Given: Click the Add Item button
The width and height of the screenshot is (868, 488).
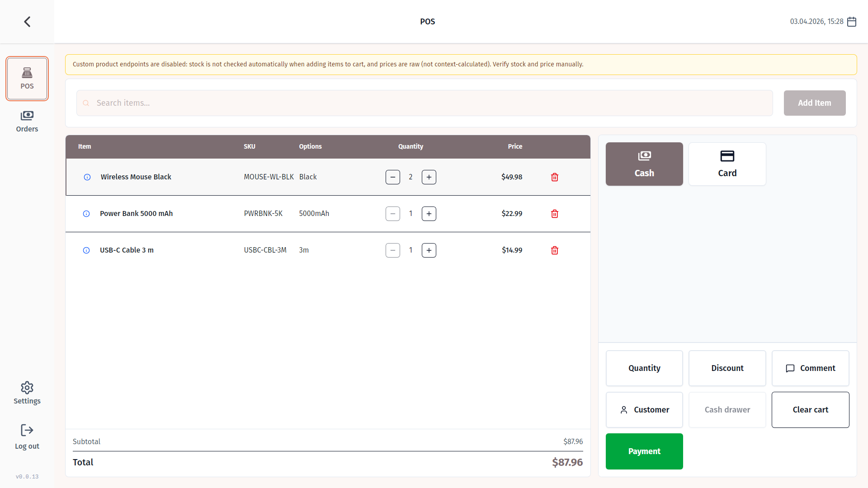Looking at the screenshot, I should coord(815,103).
